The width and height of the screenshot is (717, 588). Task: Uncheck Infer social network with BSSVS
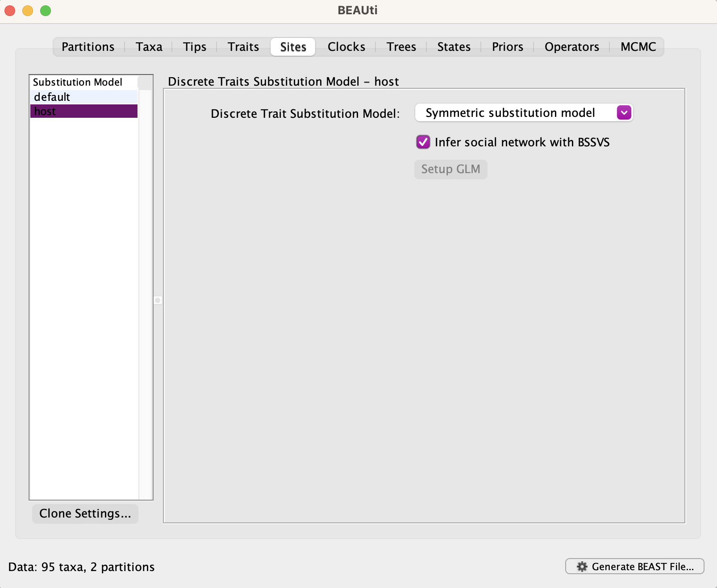click(423, 142)
